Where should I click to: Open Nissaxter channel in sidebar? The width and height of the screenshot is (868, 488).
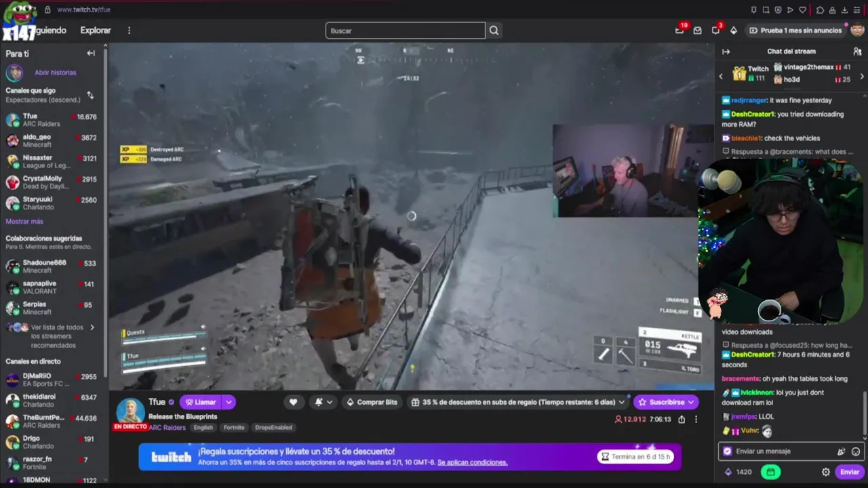(x=52, y=162)
